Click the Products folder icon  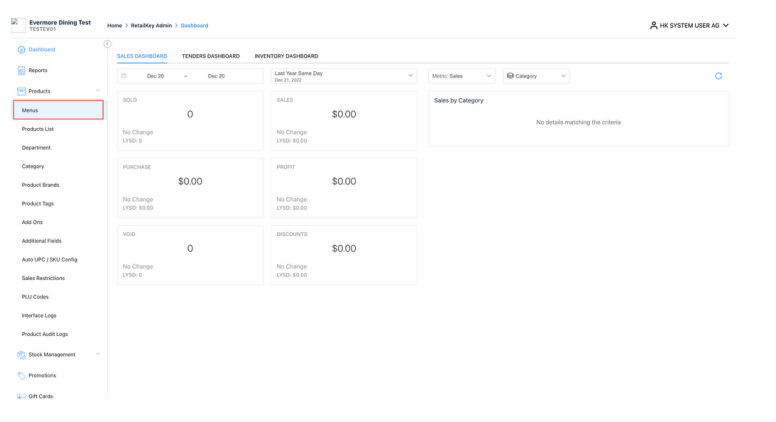23,91
